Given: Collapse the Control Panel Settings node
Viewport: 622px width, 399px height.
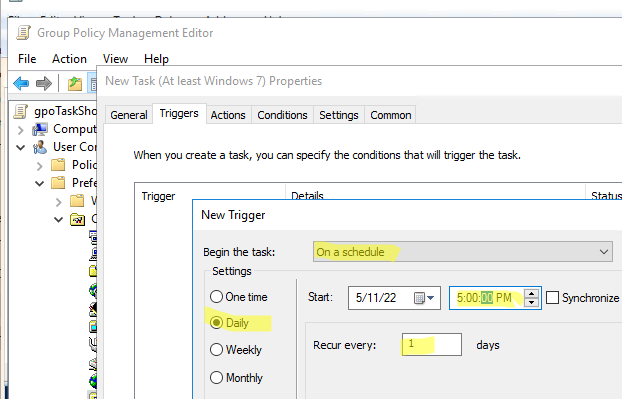Looking at the screenshot, I should point(59,219).
